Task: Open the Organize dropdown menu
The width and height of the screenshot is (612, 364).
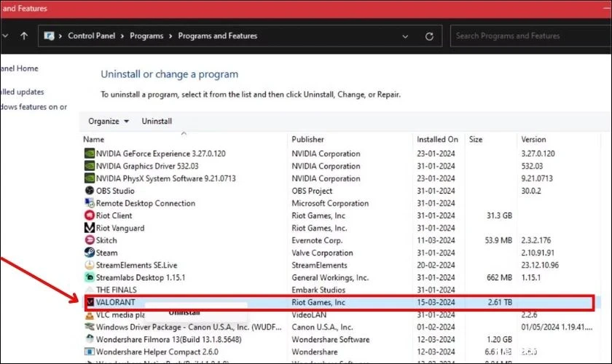Action: [109, 122]
